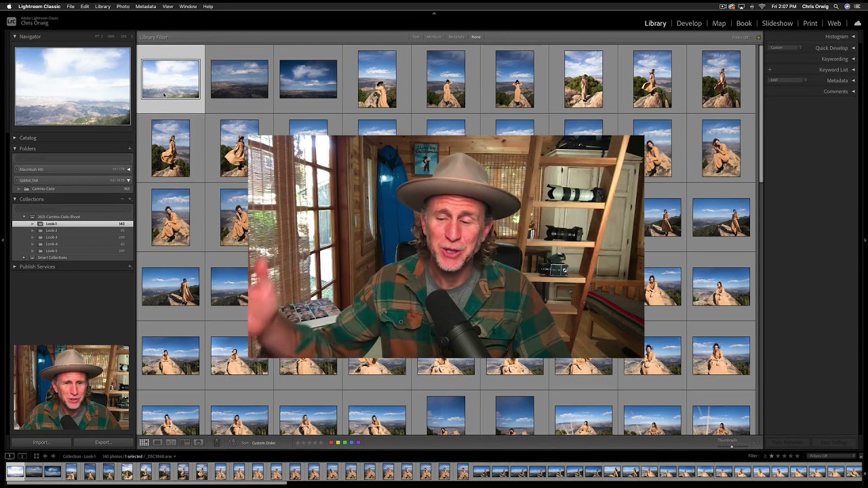Image resolution: width=868 pixels, height=488 pixels.
Task: Switch to the Slideshow module
Action: click(x=777, y=23)
